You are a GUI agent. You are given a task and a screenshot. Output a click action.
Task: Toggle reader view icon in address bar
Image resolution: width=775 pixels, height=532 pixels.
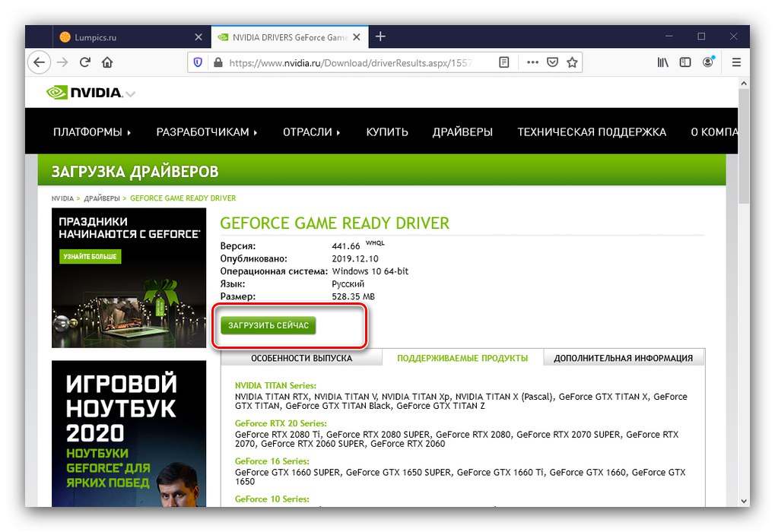[x=503, y=62]
